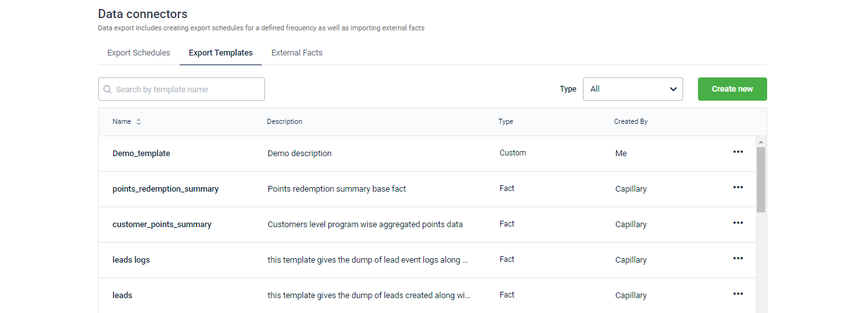868x313 pixels.
Task: Click the table's vertical scrollbar thumb
Action: pos(761,179)
